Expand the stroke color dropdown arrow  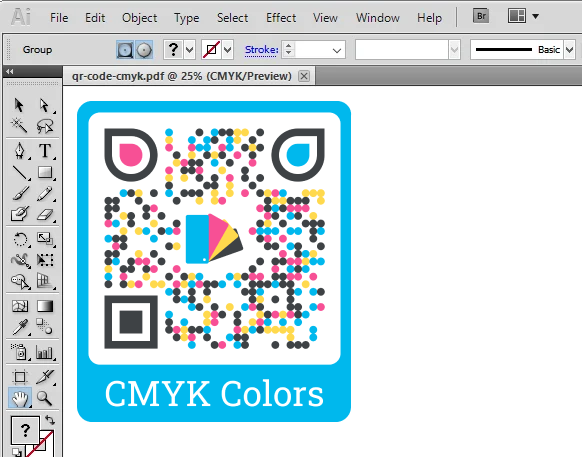tap(228, 50)
